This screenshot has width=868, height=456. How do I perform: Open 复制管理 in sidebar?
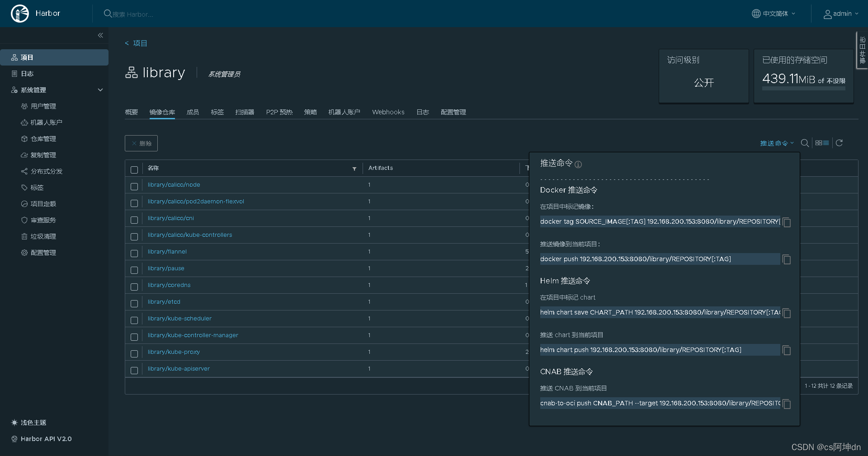coord(43,155)
